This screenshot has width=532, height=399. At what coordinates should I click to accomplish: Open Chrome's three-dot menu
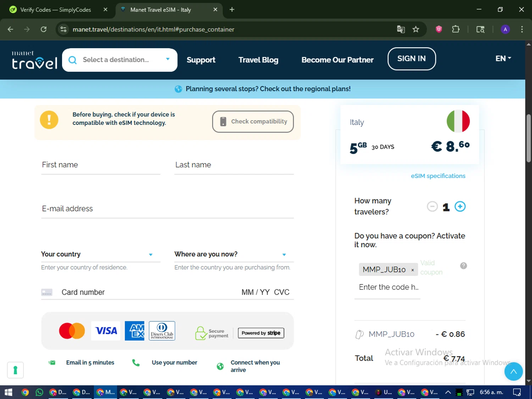pos(522,29)
